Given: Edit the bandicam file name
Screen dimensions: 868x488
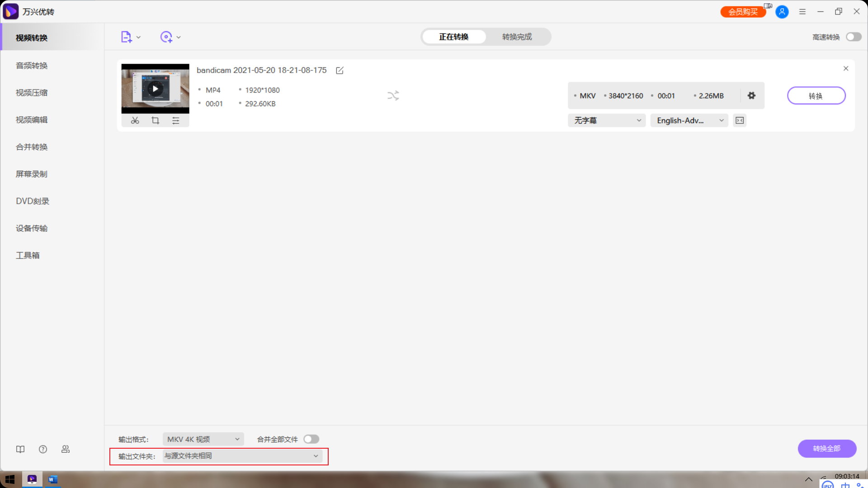Looking at the screenshot, I should (x=340, y=70).
